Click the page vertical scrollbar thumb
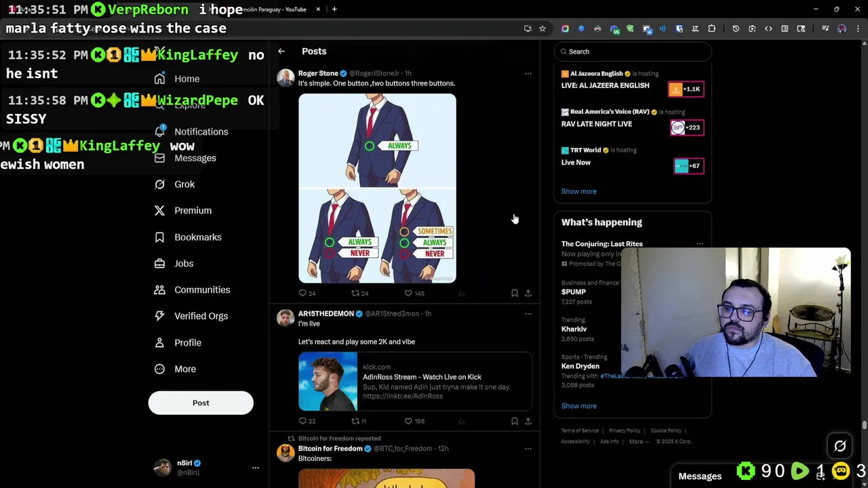Screen dimensions: 868x488 click(x=864, y=425)
